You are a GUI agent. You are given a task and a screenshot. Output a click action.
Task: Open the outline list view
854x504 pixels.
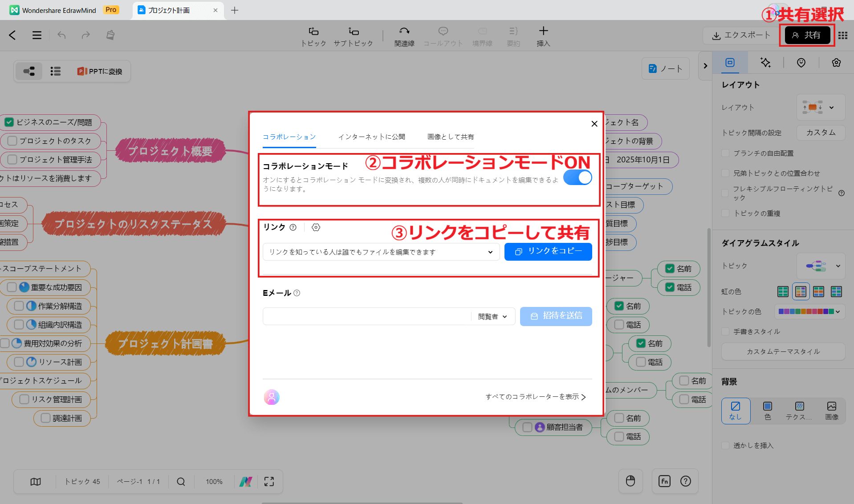coord(55,71)
